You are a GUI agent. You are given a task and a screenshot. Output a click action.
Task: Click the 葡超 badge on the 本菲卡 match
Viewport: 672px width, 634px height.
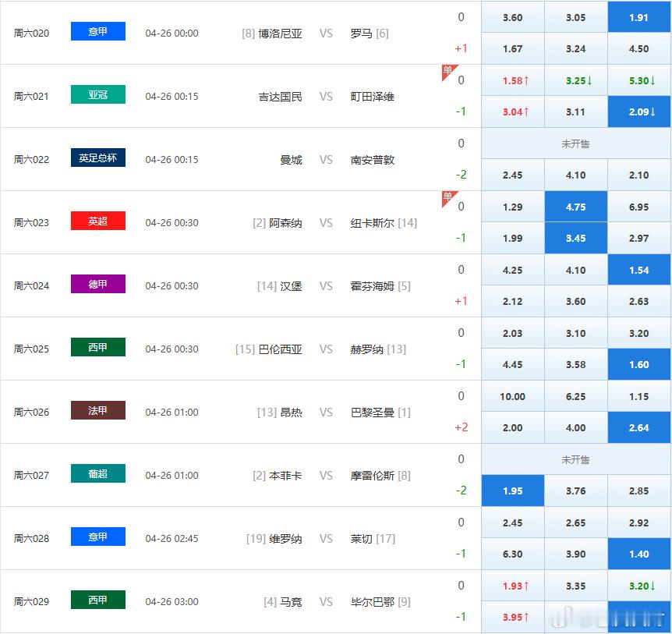97,473
